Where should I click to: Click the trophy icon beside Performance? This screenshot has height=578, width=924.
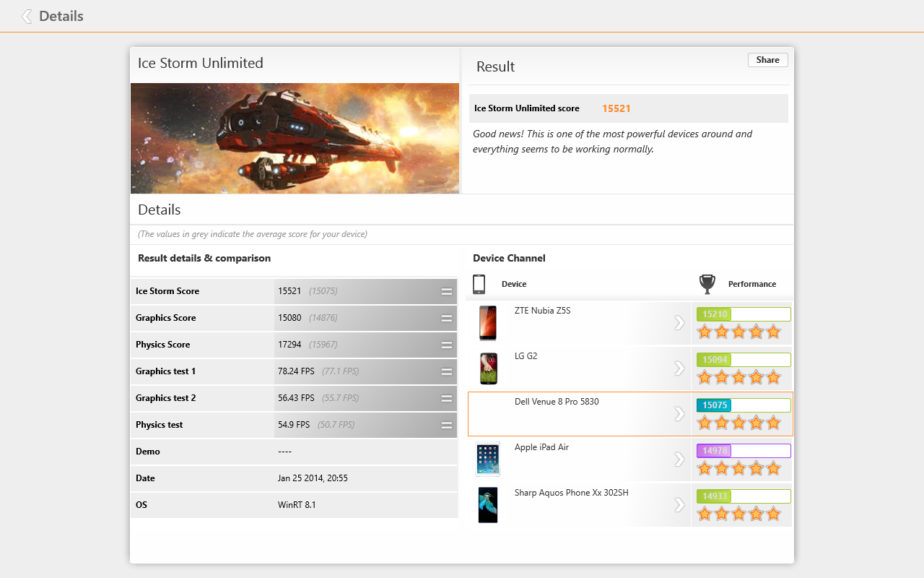(707, 285)
